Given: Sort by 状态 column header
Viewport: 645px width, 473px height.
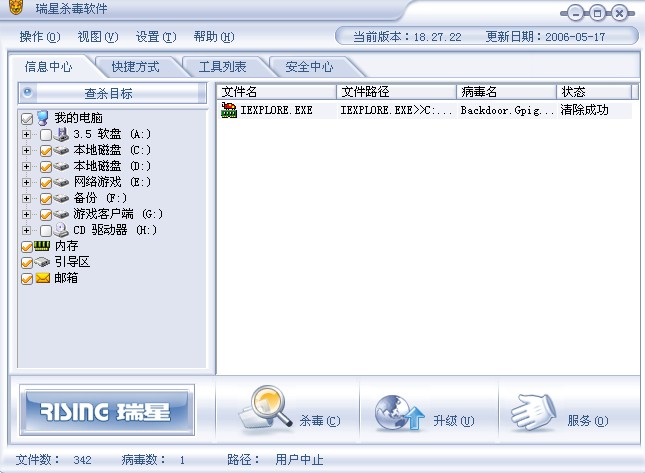Looking at the screenshot, I should point(594,92).
